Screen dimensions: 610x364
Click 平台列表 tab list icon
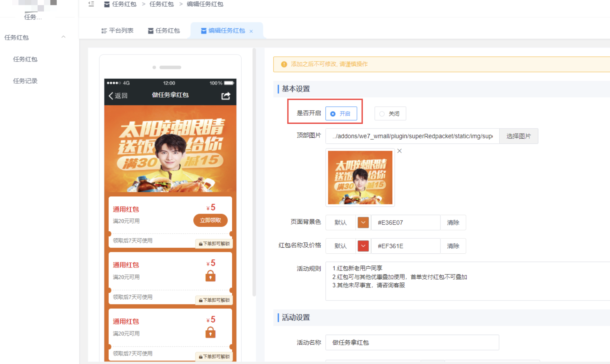[x=104, y=31]
